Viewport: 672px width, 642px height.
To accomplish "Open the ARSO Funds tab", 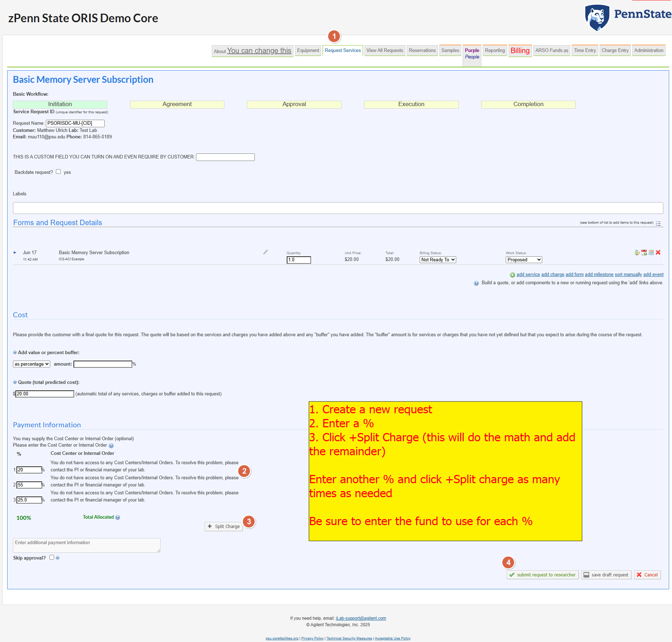I will click(552, 51).
